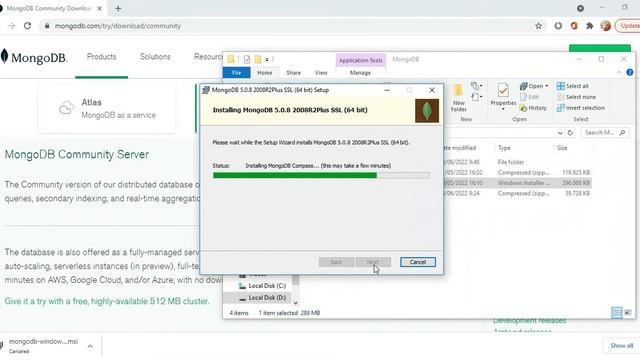Click the MongoDB logo on webpage
640x360 pixels.
click(33, 57)
